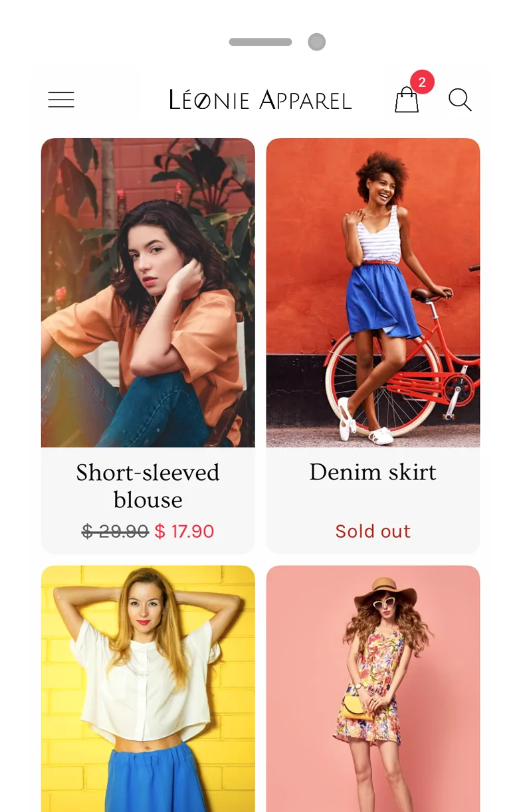Click the red cart badge showing 2
Viewport: 521px width, 812px height.
pos(422,83)
